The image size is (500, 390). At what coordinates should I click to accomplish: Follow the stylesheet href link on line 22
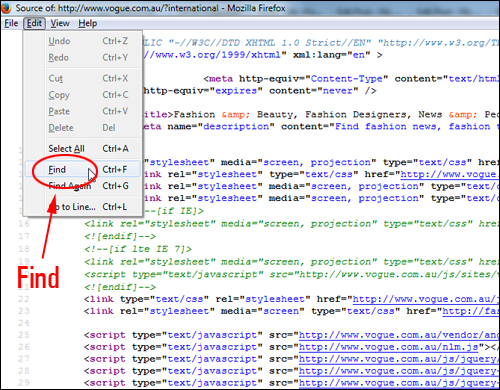point(426,299)
